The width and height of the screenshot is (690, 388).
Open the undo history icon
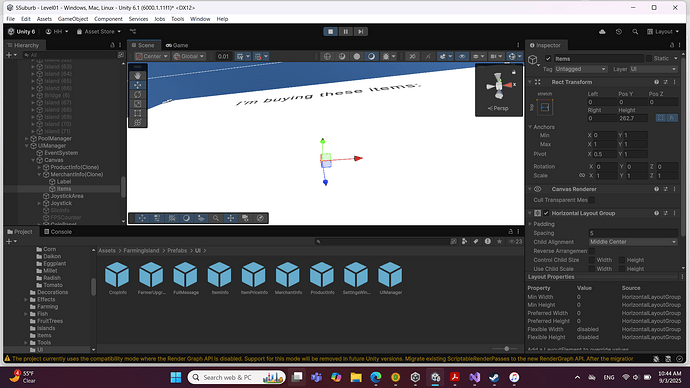(x=619, y=32)
